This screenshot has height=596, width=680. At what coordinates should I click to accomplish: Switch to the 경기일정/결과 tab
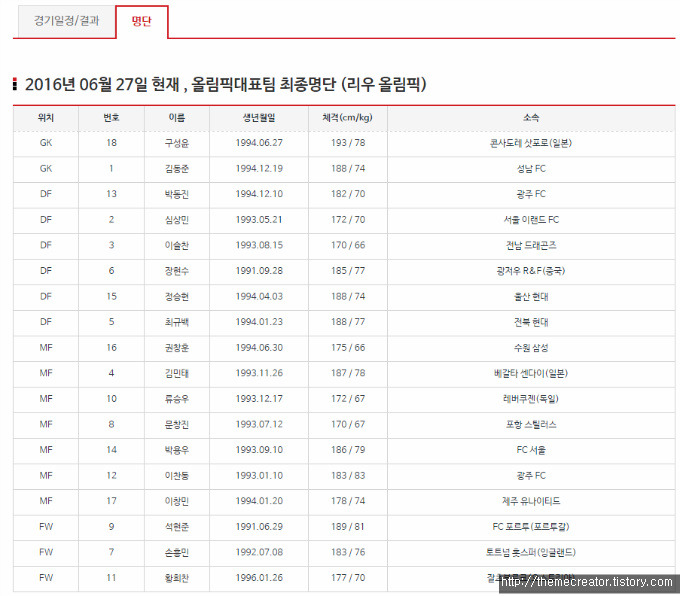point(66,21)
